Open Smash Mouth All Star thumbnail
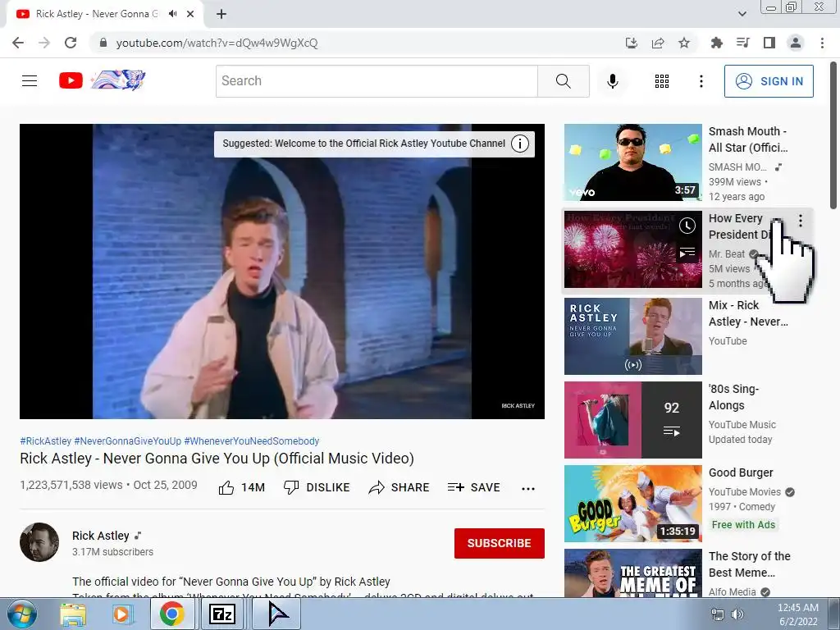The image size is (840, 630). (x=632, y=162)
